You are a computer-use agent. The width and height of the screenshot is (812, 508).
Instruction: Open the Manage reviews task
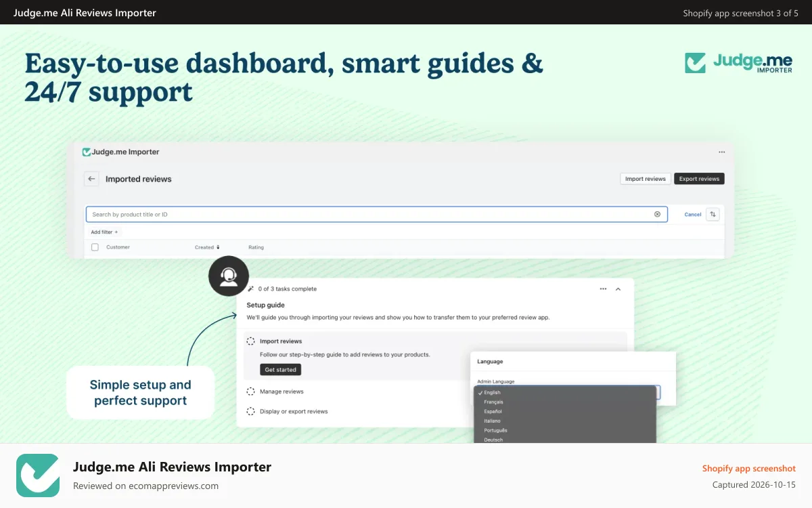[x=281, y=391]
